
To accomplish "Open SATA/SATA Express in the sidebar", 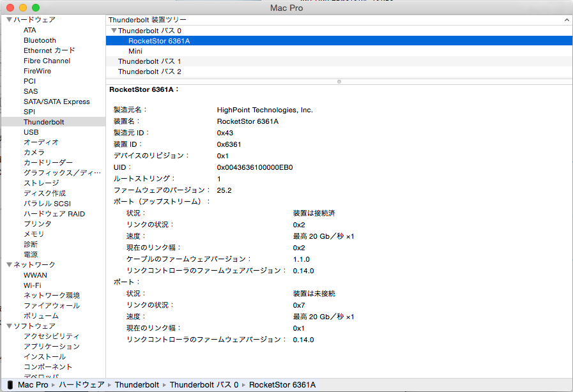I will click(57, 102).
